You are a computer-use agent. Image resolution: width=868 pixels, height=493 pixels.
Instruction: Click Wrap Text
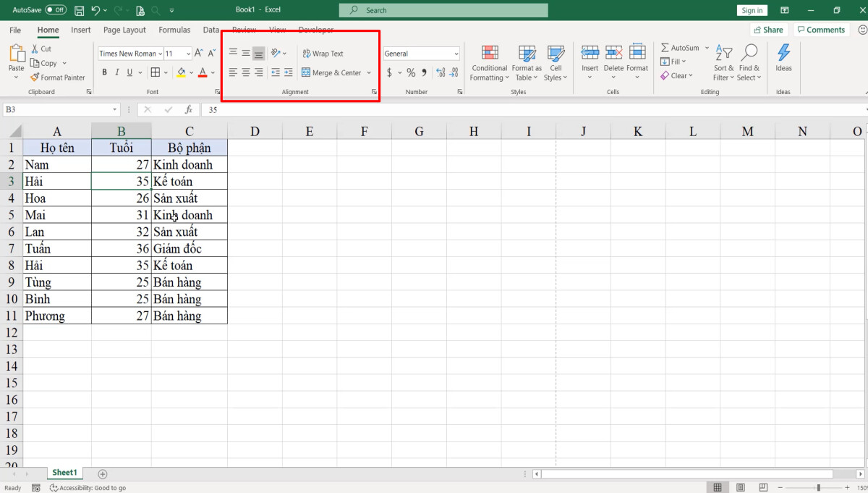click(x=323, y=54)
